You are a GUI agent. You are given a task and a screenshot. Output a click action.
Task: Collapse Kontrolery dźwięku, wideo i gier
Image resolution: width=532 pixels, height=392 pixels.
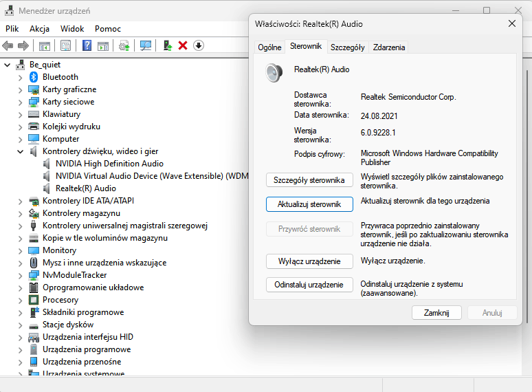21,151
